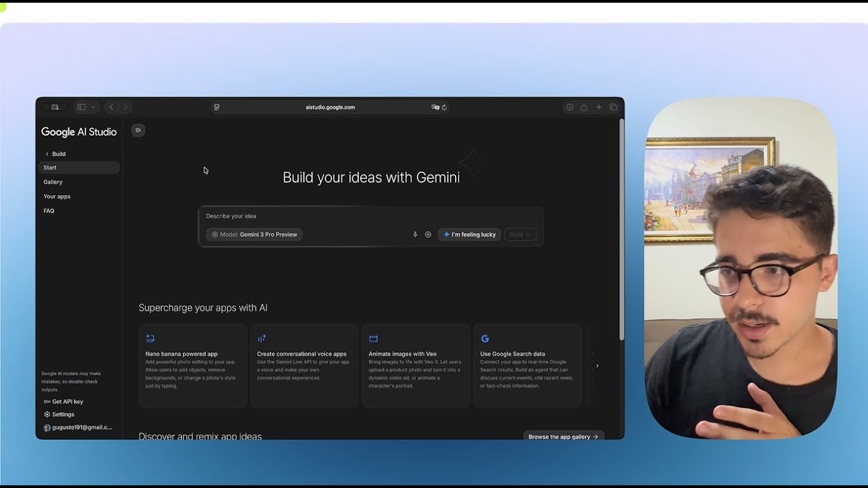The height and width of the screenshot is (488, 868).
Task: Click the Describe your idea field
Action: click(x=370, y=216)
